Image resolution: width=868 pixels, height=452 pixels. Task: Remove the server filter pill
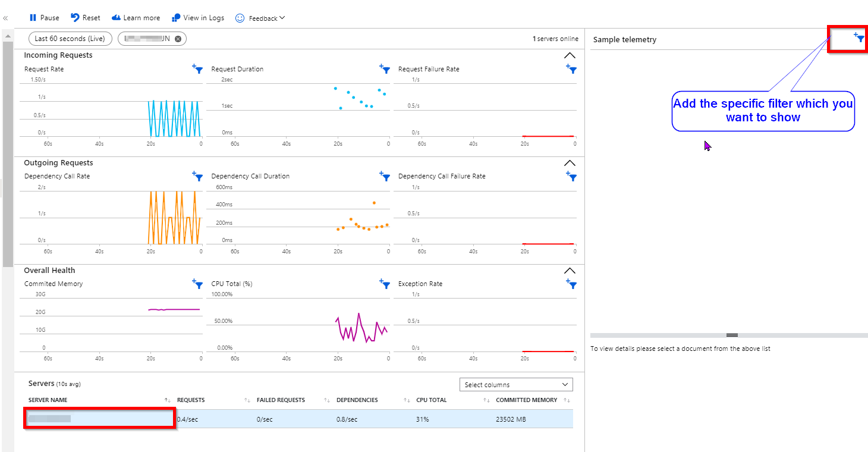click(178, 39)
